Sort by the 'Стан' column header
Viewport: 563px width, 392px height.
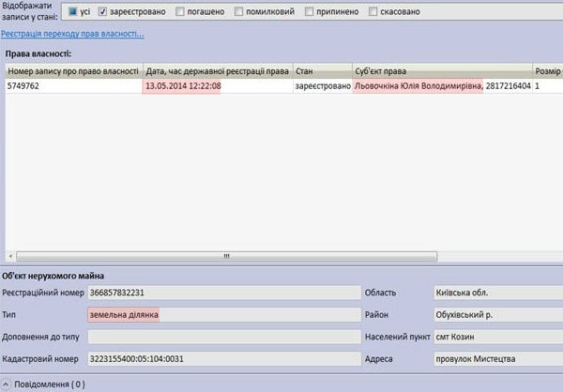pos(321,70)
